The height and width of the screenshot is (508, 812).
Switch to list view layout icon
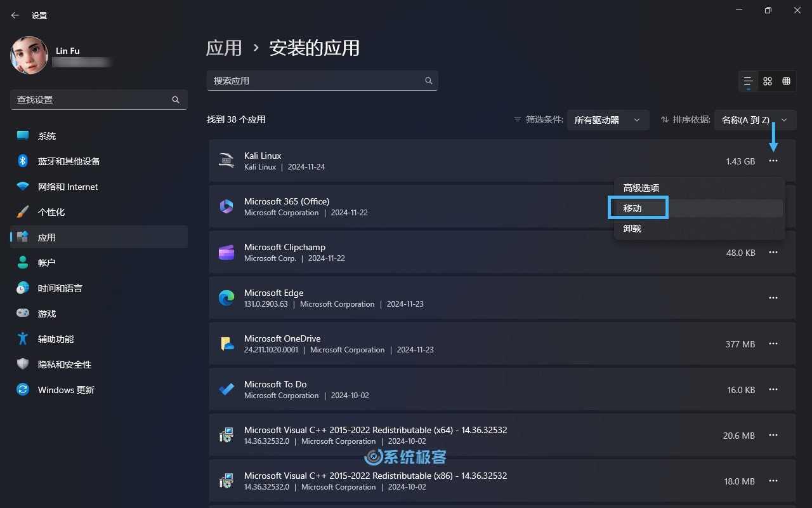coord(749,81)
